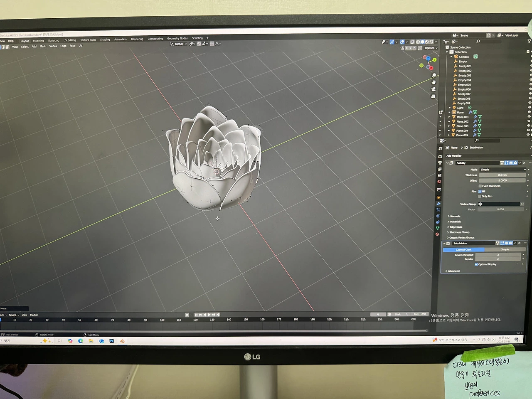Uncheck the Rim Fill checkbox
Viewport: 532px width, 399px height.
[480, 191]
